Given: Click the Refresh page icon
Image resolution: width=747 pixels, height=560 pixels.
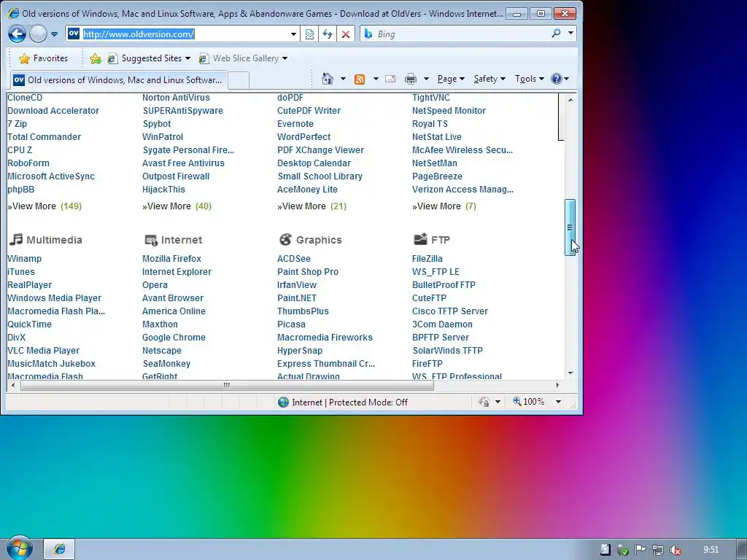Looking at the screenshot, I should click(x=328, y=34).
